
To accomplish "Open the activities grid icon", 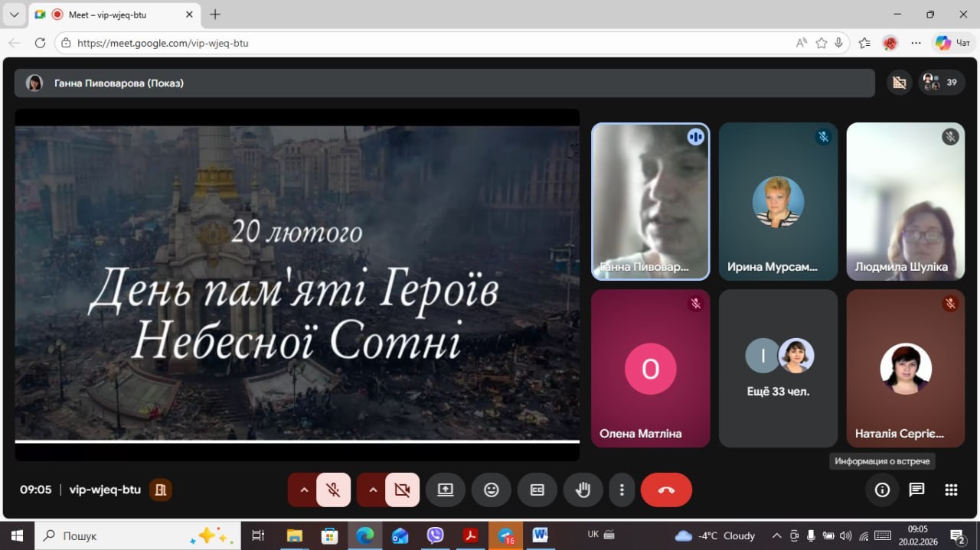I will (x=951, y=490).
